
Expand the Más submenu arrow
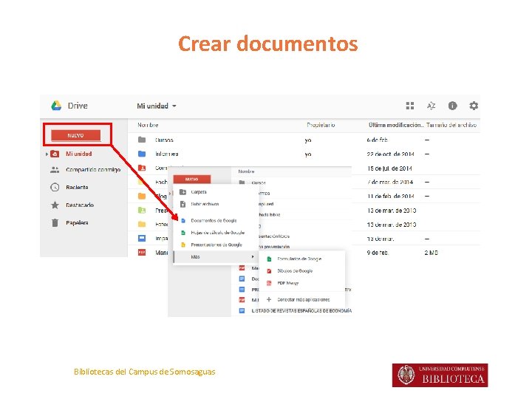[x=253, y=257]
